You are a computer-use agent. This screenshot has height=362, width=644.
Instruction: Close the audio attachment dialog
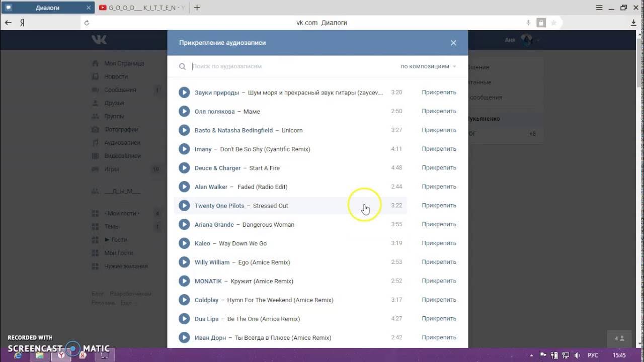[453, 43]
